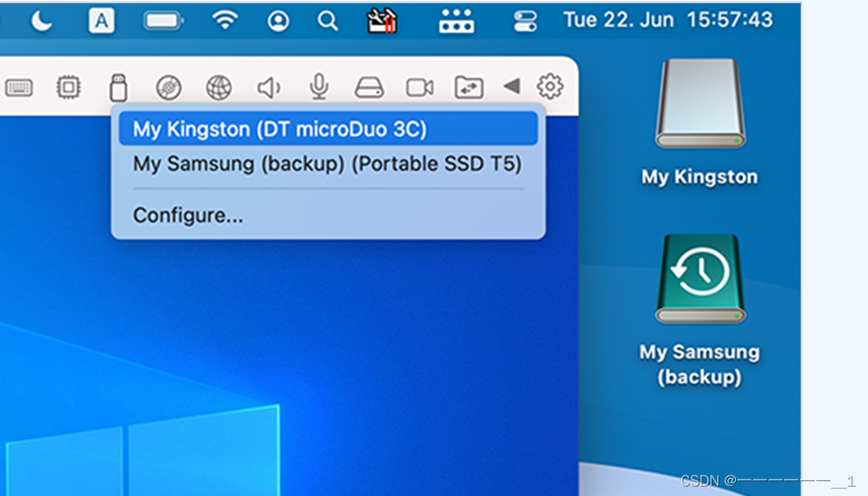Choose Configure... from the USB menu
This screenshot has height=496, width=868.
click(188, 214)
